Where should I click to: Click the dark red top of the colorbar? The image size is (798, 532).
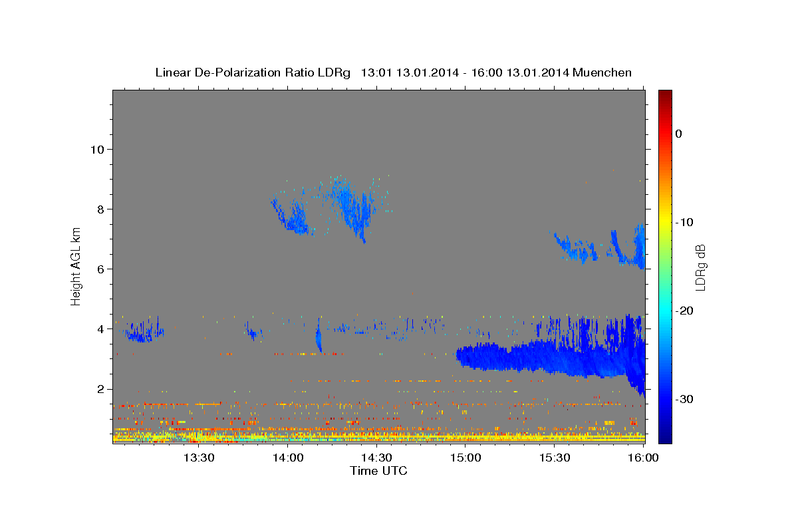tap(665, 96)
